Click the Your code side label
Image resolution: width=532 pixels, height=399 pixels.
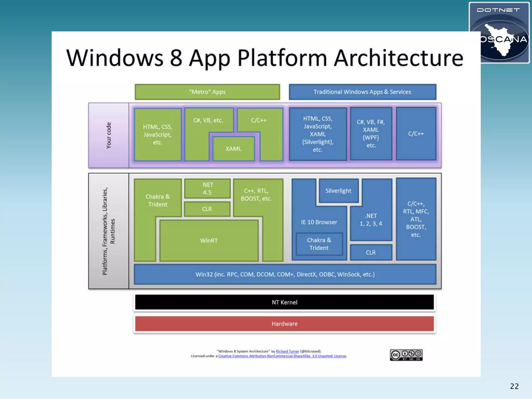[109, 135]
